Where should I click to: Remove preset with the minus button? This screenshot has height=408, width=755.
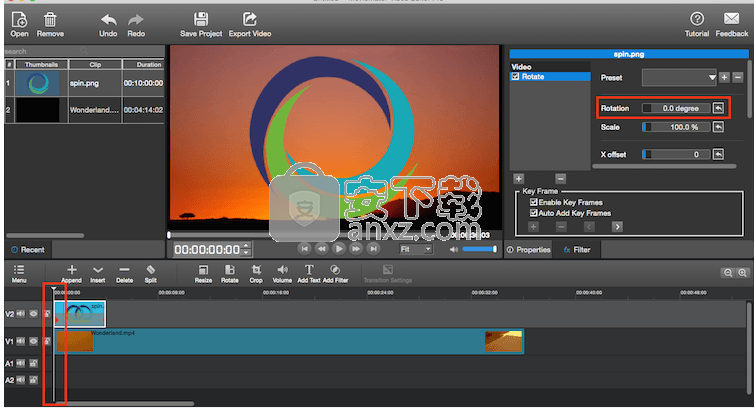[738, 78]
